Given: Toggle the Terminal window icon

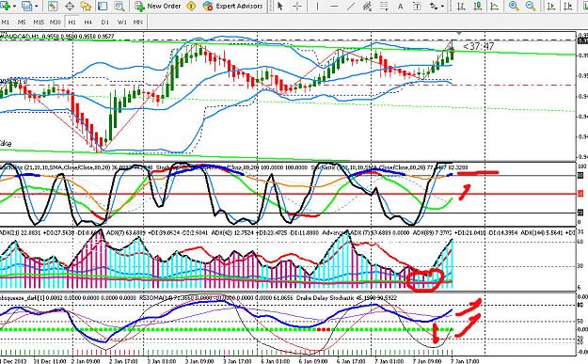Looking at the screenshot, I should [103, 6].
